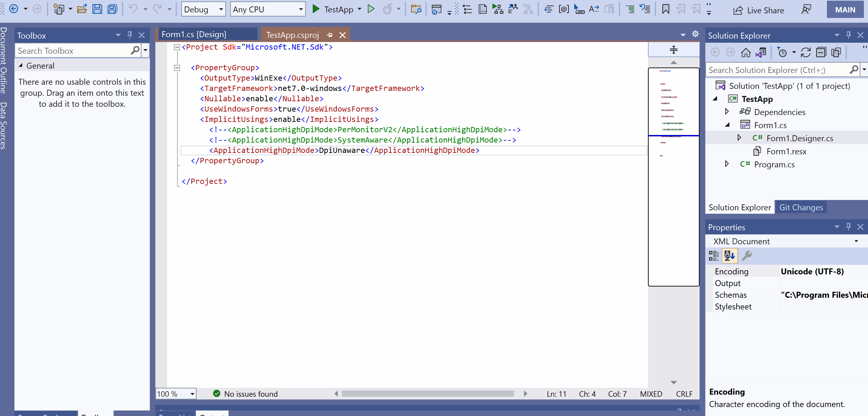Viewport: 868px width, 416px height.
Task: Click Search Solution Explorer input field
Action: click(x=777, y=70)
